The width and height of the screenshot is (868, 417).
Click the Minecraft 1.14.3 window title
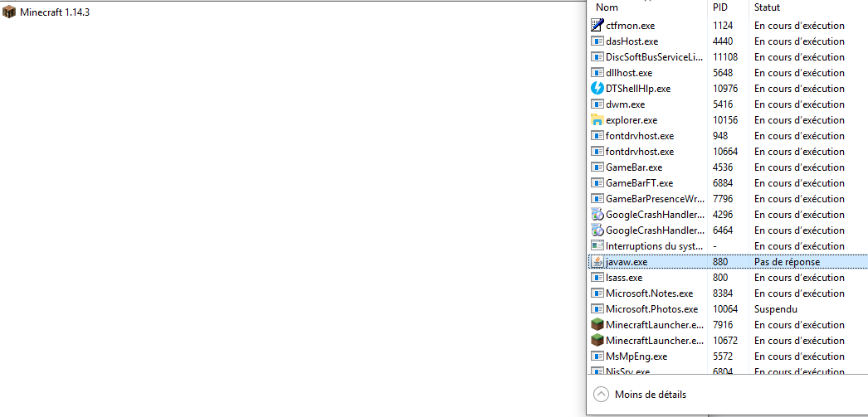(x=55, y=12)
